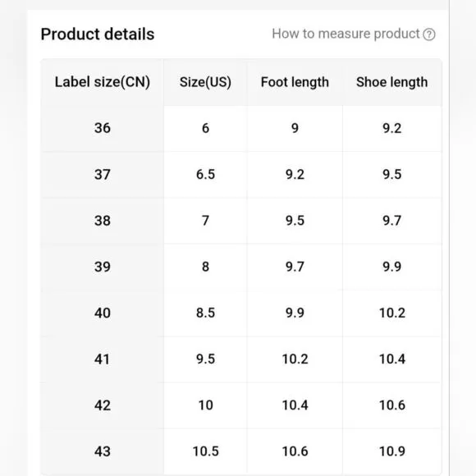Click the Size(US) column header
The width and height of the screenshot is (476, 476).
[205, 82]
